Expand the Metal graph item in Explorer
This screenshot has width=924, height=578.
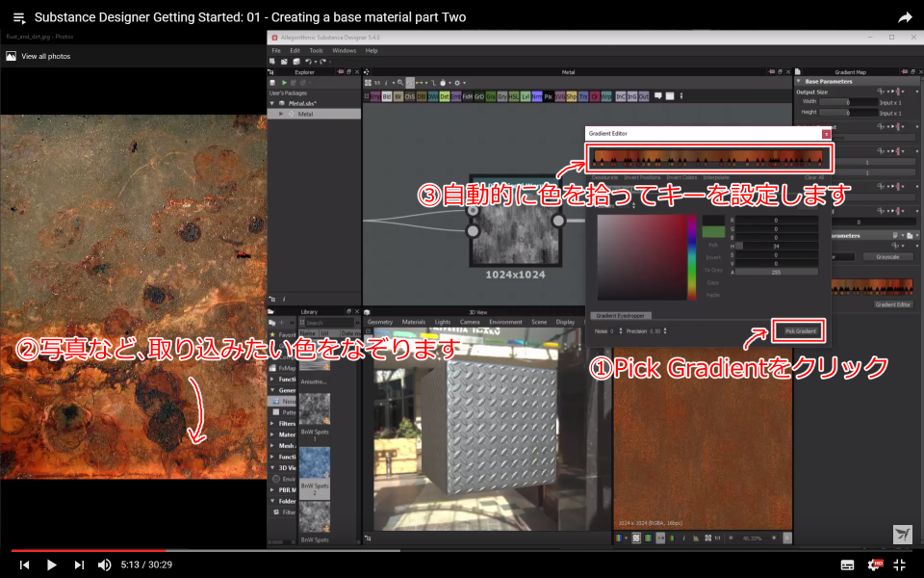(281, 114)
